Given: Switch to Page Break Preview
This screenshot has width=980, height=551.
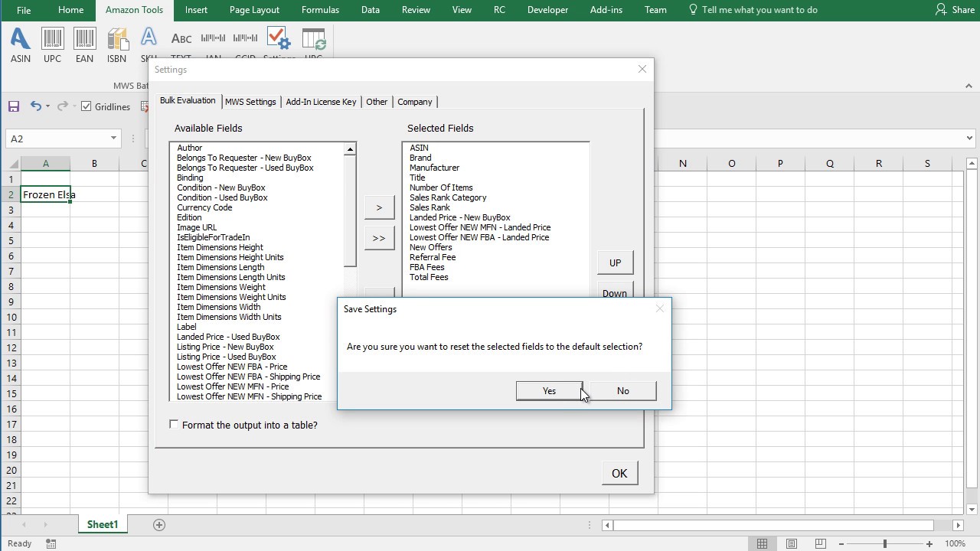Looking at the screenshot, I should 820,543.
